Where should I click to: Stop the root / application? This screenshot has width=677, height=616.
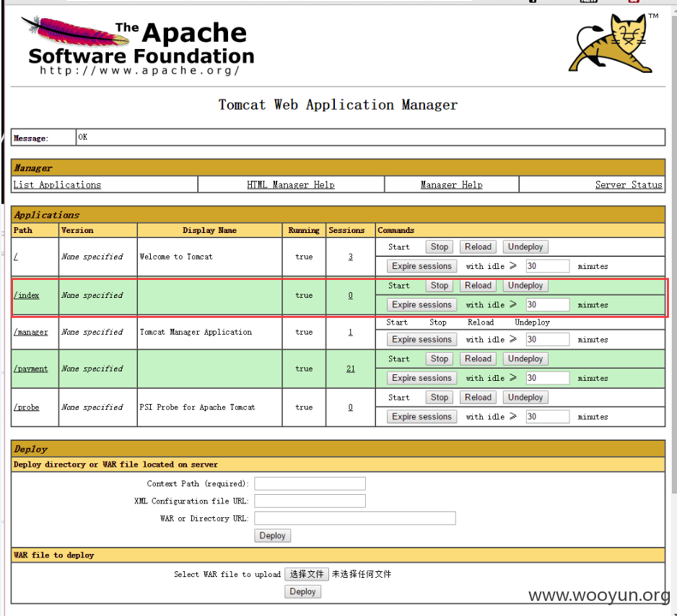coord(439,247)
